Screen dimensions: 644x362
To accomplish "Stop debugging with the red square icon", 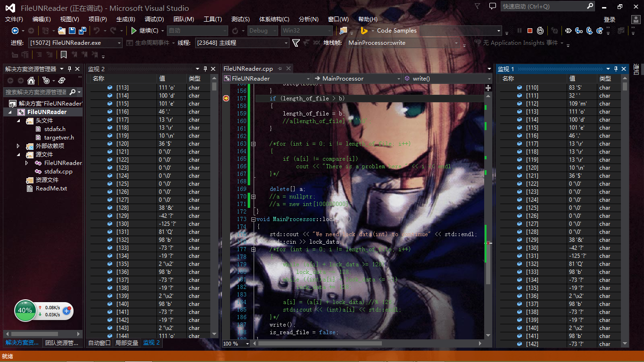I will (530, 31).
